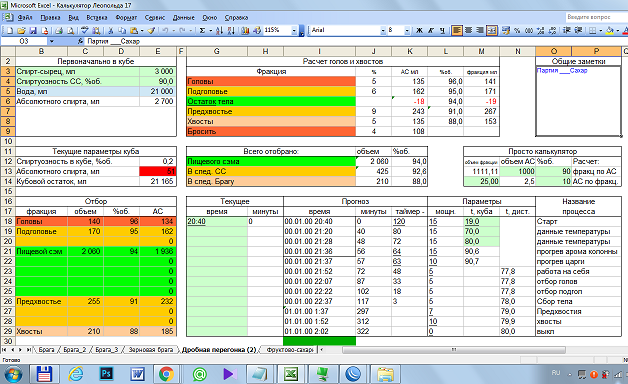
Task: Open the Формат menu
Action: click(126, 18)
